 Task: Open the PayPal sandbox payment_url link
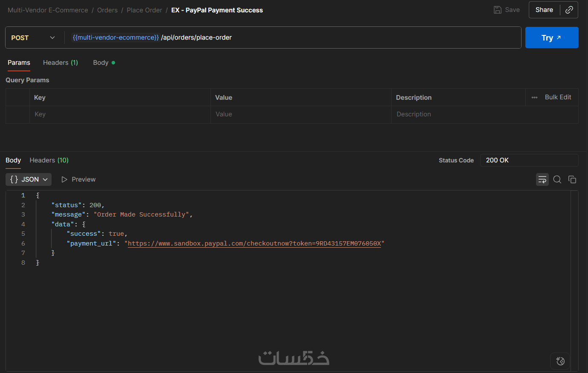click(254, 243)
